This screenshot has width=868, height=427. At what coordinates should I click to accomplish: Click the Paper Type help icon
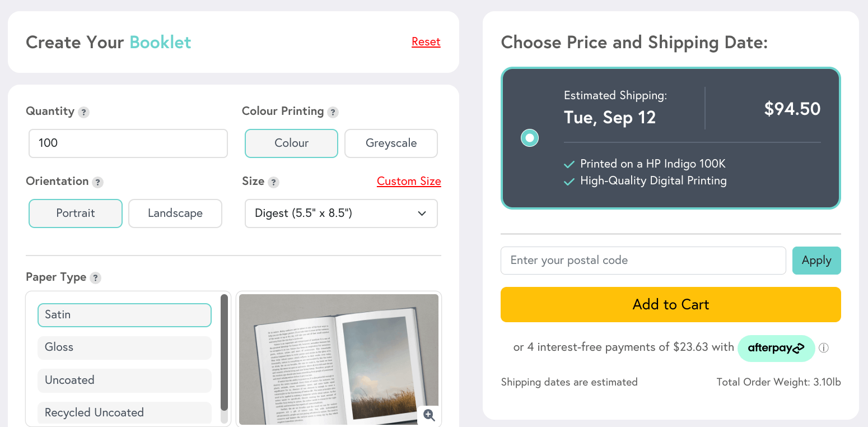[x=96, y=278]
